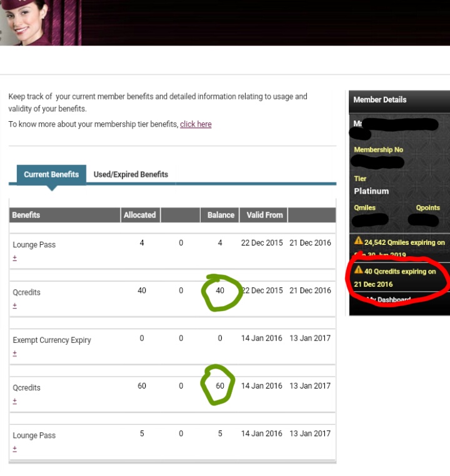Expand the Lounge Pass row valid from 22 Dec 2015
This screenshot has height=476, width=450.
(14, 258)
